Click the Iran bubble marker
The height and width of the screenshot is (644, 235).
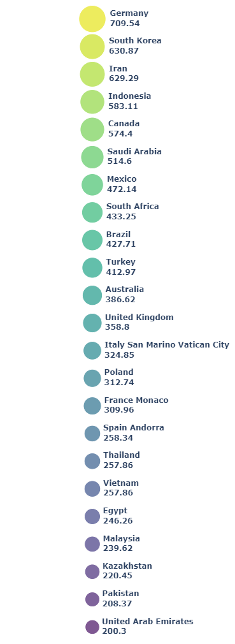[92, 75]
